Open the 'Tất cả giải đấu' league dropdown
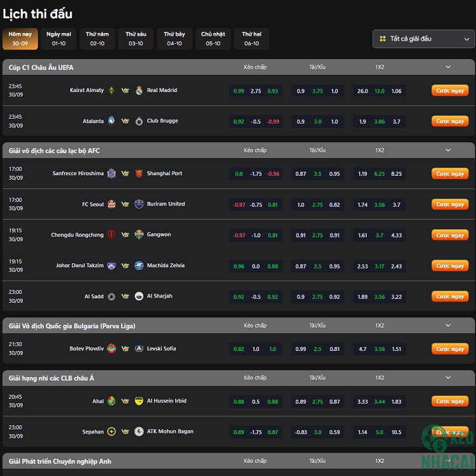 point(423,39)
